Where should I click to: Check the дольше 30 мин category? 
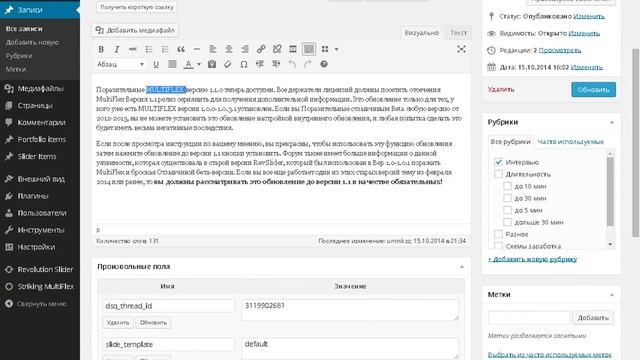(x=507, y=222)
